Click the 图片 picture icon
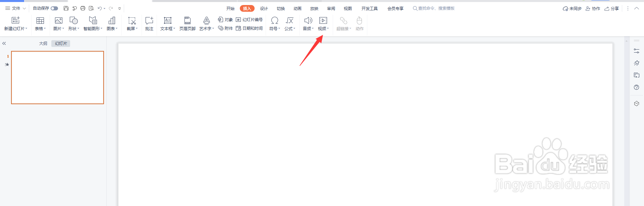Screen dimensions: 644x206 point(58,20)
